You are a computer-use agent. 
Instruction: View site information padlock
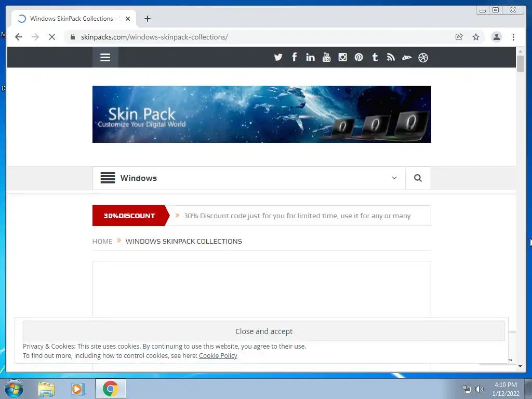(x=73, y=37)
